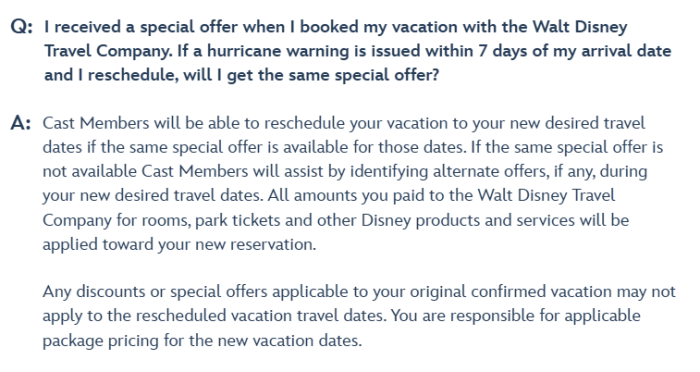Click "You are responsible for applicable" text
Viewport: 700px width, 372px height.
[x=516, y=316]
